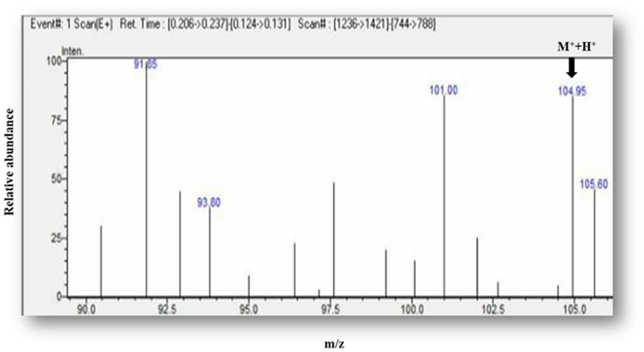
Task: Select the 104.95 peak label
Action: point(572,91)
